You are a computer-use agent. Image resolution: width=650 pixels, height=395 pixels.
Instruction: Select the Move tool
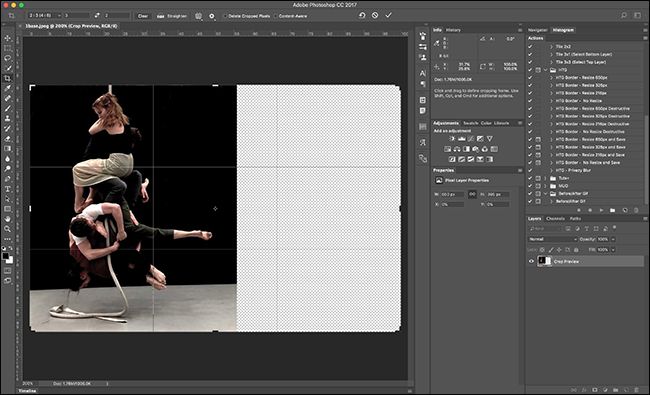point(7,38)
